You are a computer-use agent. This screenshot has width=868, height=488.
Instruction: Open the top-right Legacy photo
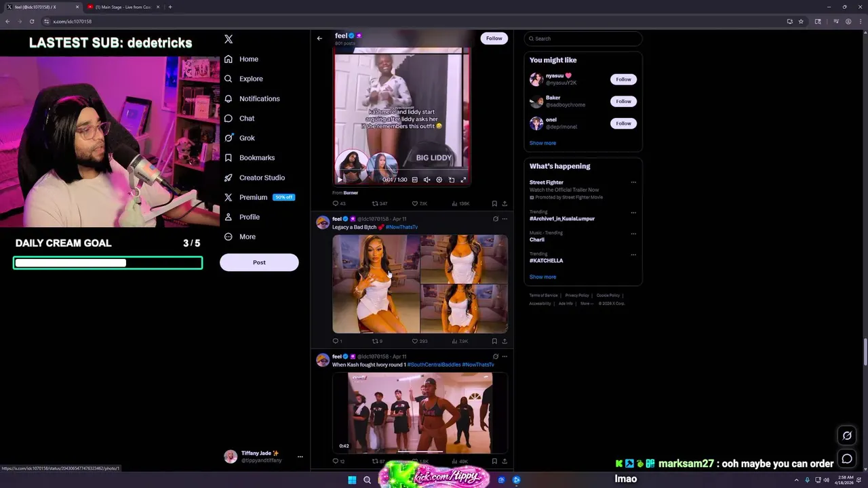(464, 259)
